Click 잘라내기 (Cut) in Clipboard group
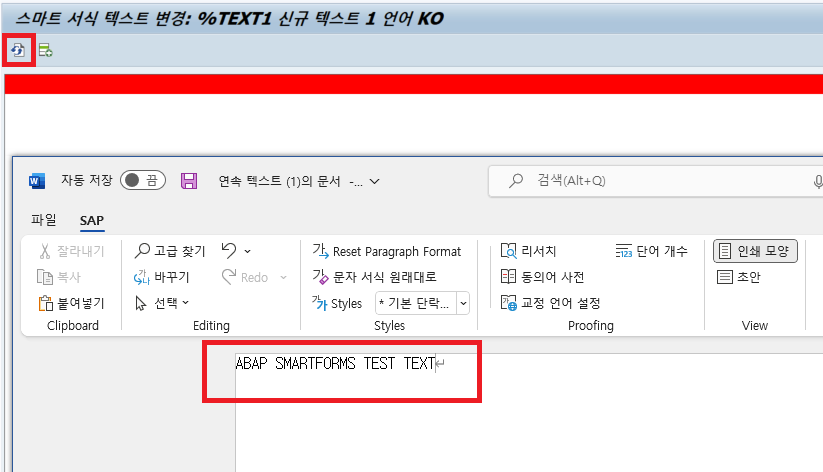The width and height of the screenshot is (823, 472). pyautogui.click(x=72, y=251)
